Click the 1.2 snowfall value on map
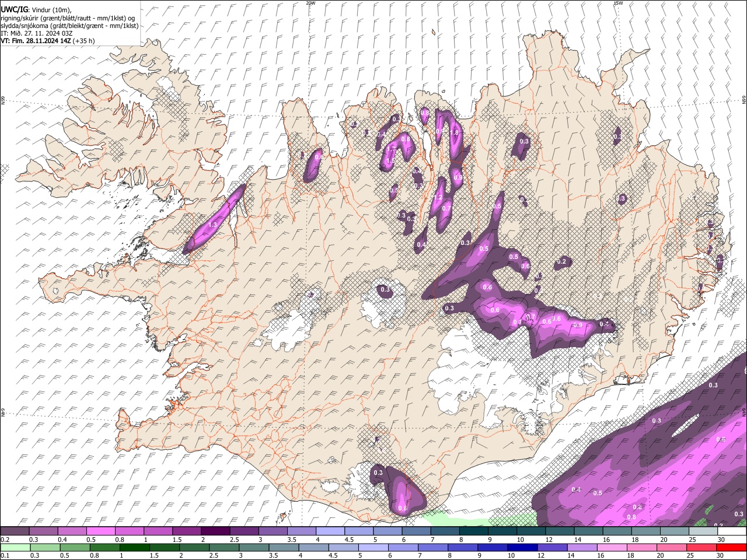 click(x=438, y=198)
